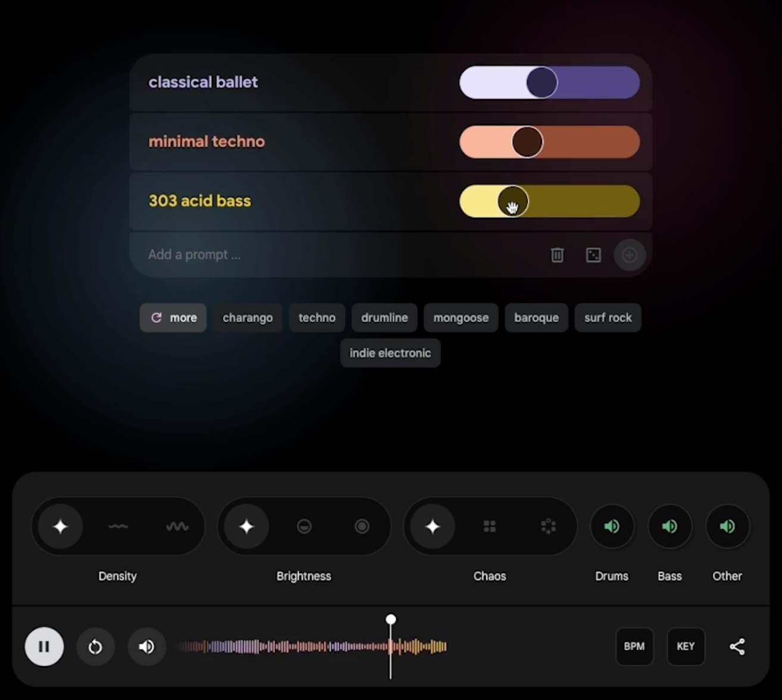
Task: Click the restart loop icon beside pause
Action: pyautogui.click(x=95, y=646)
